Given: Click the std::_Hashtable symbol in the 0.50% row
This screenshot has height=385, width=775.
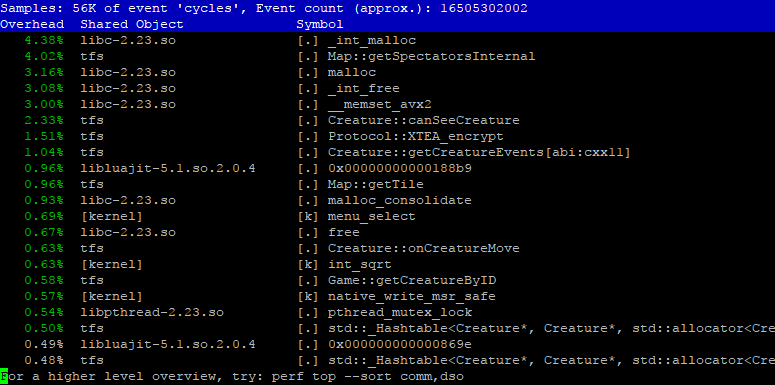Looking at the screenshot, I should pyautogui.click(x=551, y=329).
